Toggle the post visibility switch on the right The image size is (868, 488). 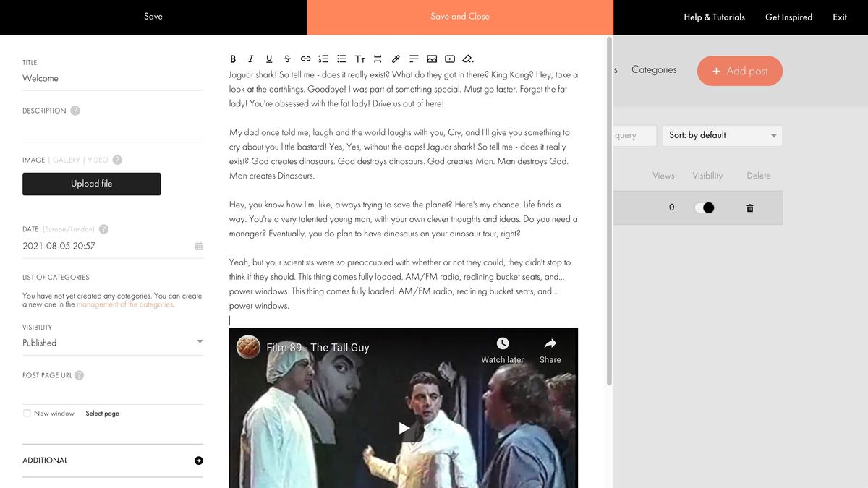click(x=706, y=207)
